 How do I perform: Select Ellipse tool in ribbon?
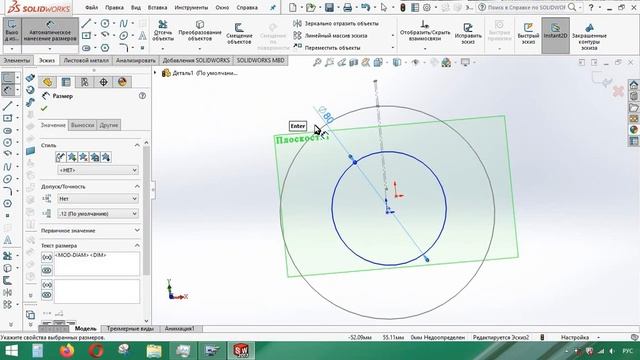pos(124,36)
